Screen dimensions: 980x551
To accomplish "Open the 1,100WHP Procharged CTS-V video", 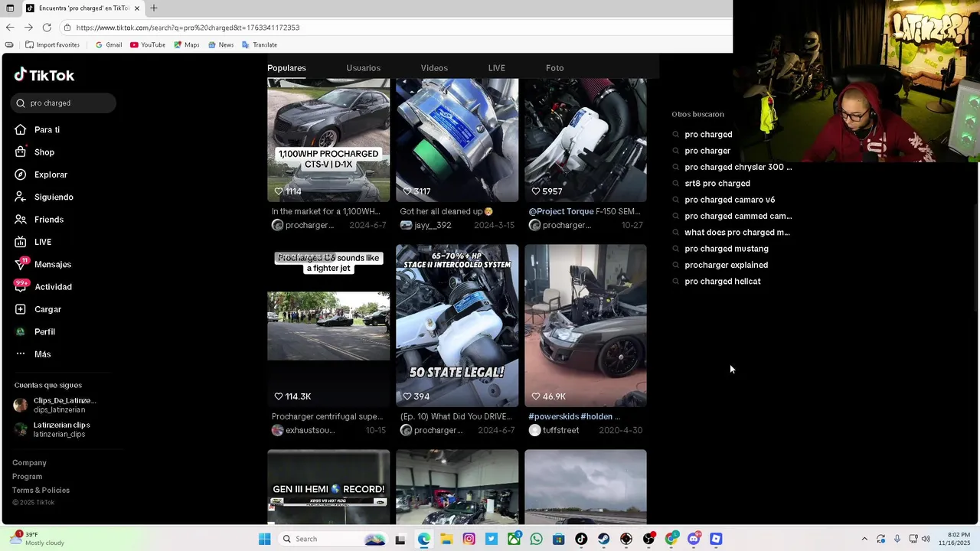I will pos(328,140).
